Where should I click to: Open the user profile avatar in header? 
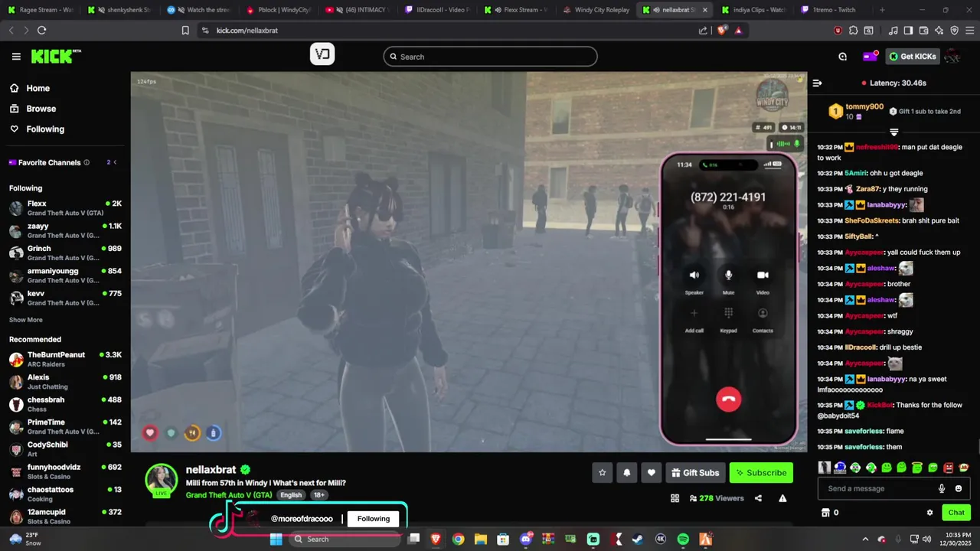[x=952, y=57]
